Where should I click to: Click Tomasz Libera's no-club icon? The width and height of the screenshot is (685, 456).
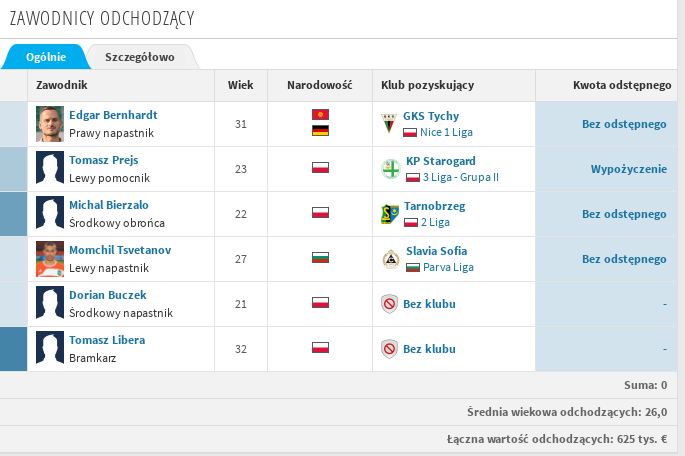(x=390, y=349)
